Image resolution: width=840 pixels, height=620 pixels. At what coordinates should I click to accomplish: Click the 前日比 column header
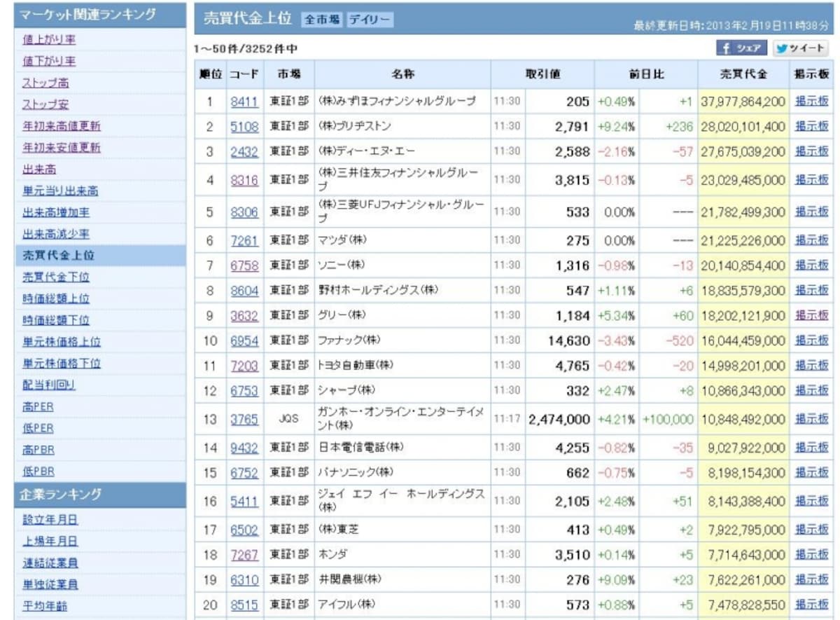pyautogui.click(x=647, y=74)
